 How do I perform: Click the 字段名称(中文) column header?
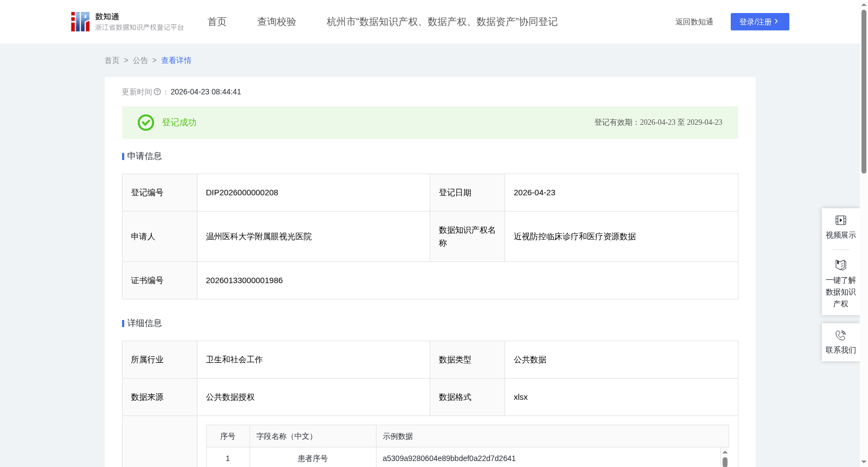313,436
